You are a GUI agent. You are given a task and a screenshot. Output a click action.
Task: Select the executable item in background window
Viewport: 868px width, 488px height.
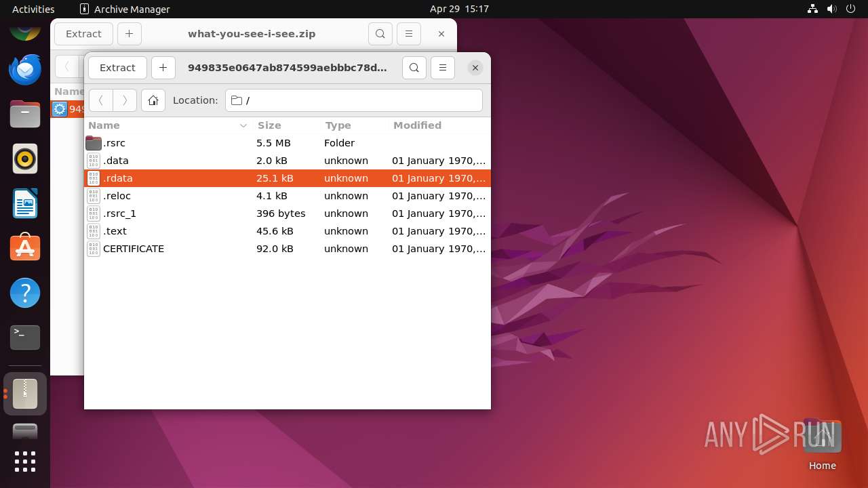pos(68,109)
